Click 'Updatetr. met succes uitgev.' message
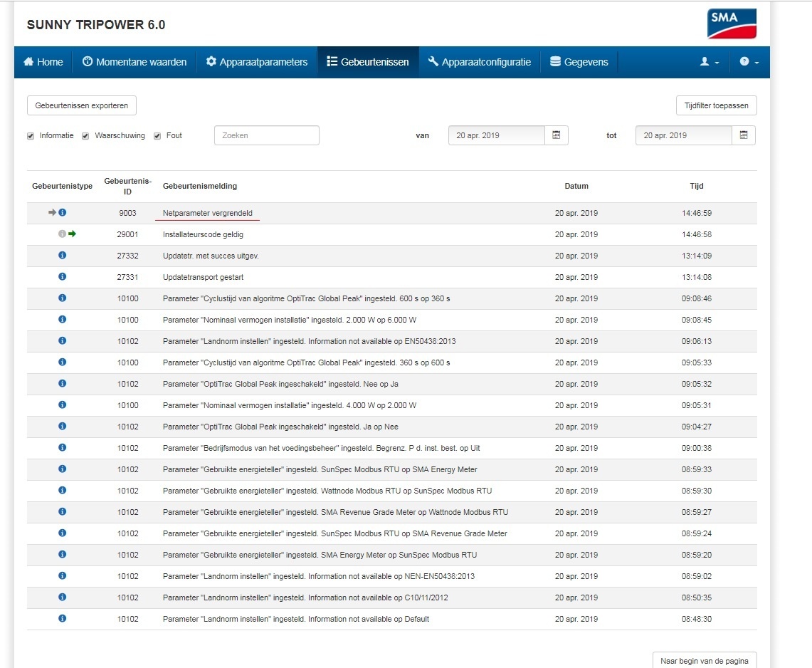The image size is (812, 668). pyautogui.click(x=211, y=256)
